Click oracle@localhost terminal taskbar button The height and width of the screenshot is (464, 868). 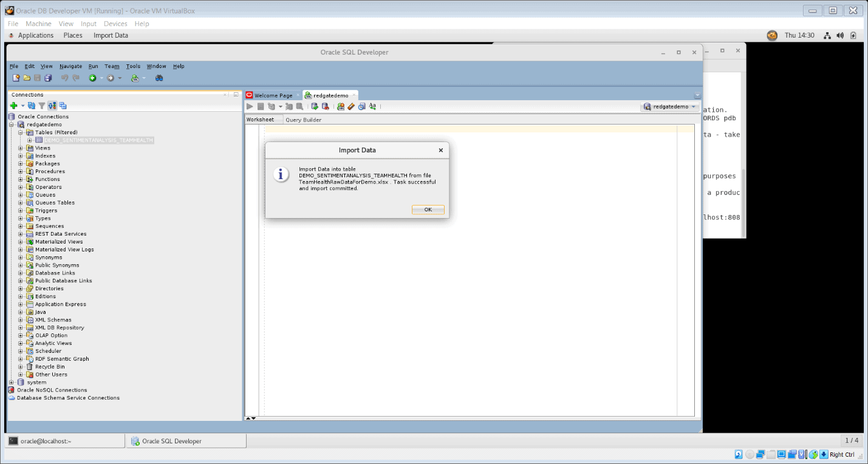[x=64, y=441]
